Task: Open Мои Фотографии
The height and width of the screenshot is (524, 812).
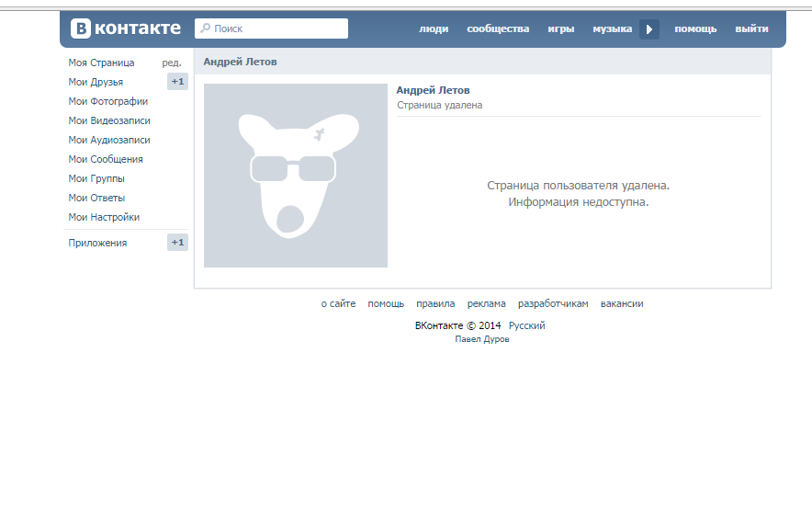Action: pyautogui.click(x=108, y=101)
